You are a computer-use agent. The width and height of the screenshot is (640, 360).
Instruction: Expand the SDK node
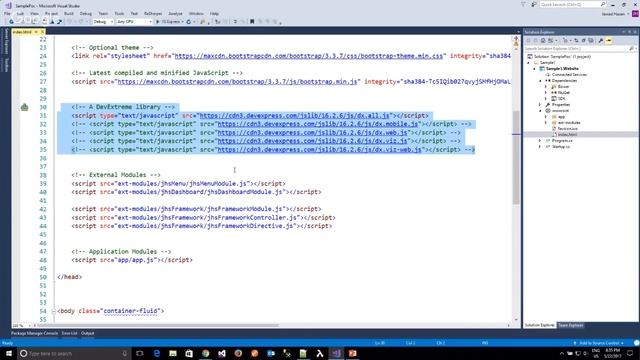pyautogui.click(x=546, y=99)
